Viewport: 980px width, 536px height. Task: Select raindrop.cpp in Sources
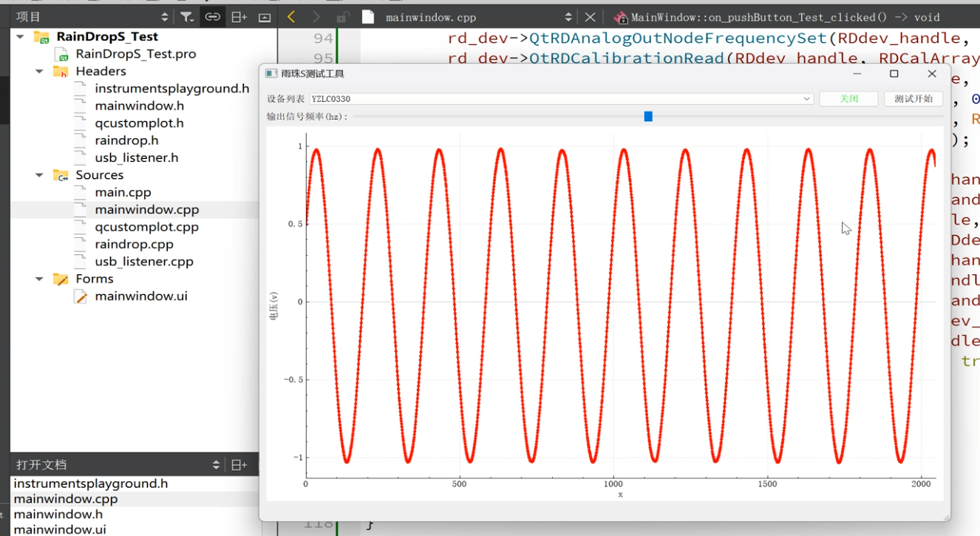click(134, 244)
